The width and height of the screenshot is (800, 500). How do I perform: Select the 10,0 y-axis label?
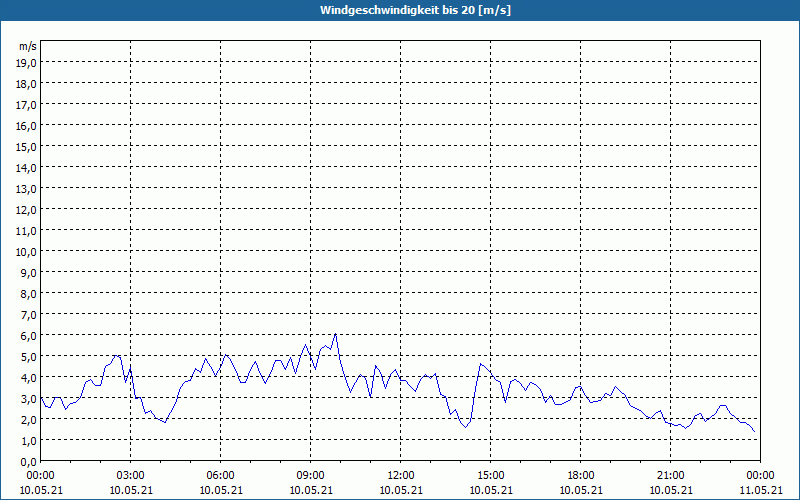[27, 252]
